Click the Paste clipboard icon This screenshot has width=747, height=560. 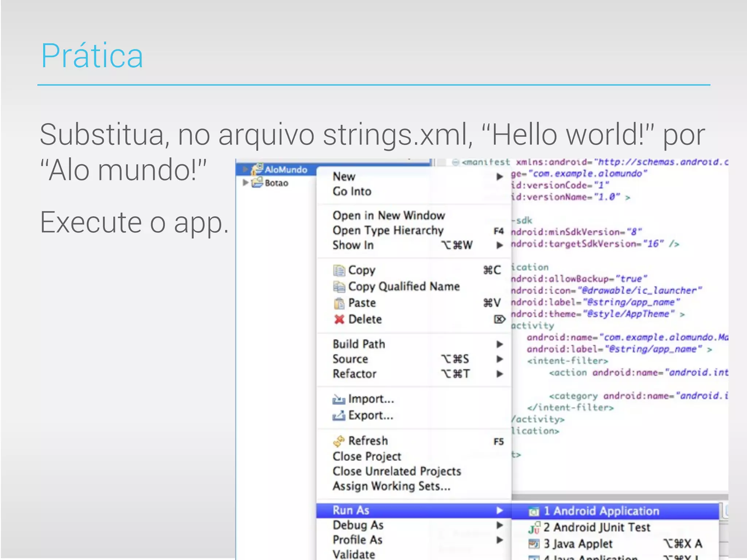tap(339, 303)
